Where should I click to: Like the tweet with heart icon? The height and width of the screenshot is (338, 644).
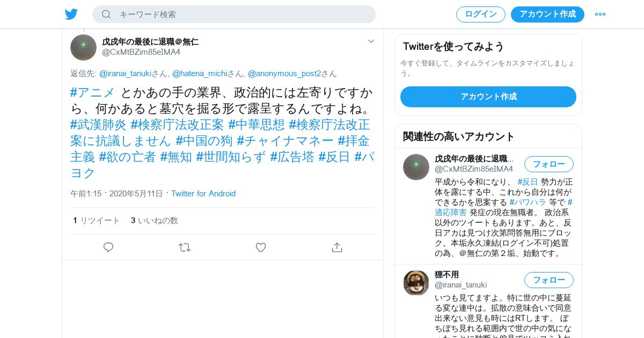point(261,247)
